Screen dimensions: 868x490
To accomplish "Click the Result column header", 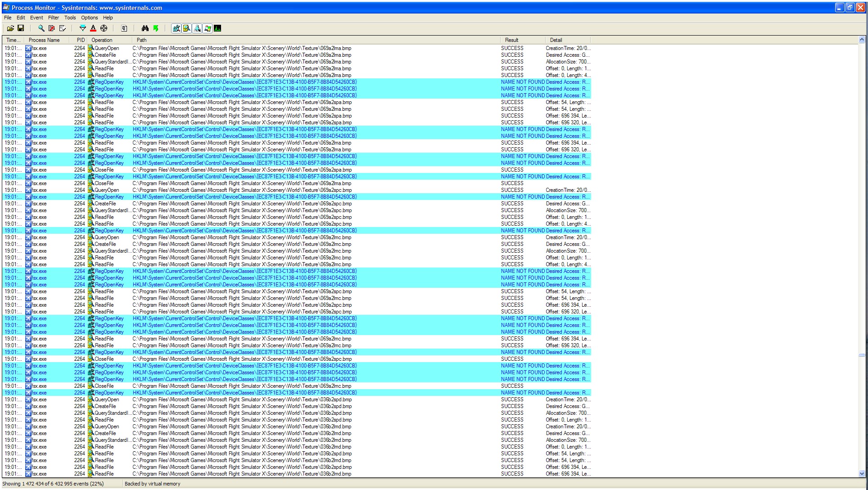I will click(x=523, y=40).
